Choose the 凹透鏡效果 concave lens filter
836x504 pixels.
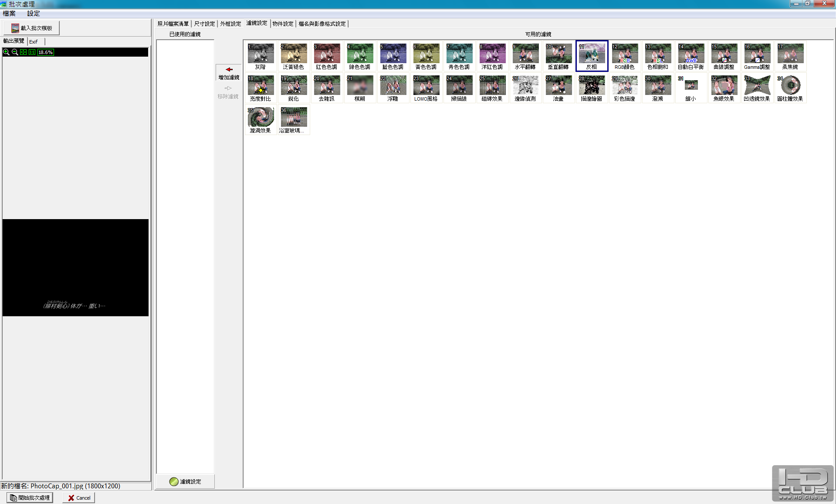(x=757, y=88)
